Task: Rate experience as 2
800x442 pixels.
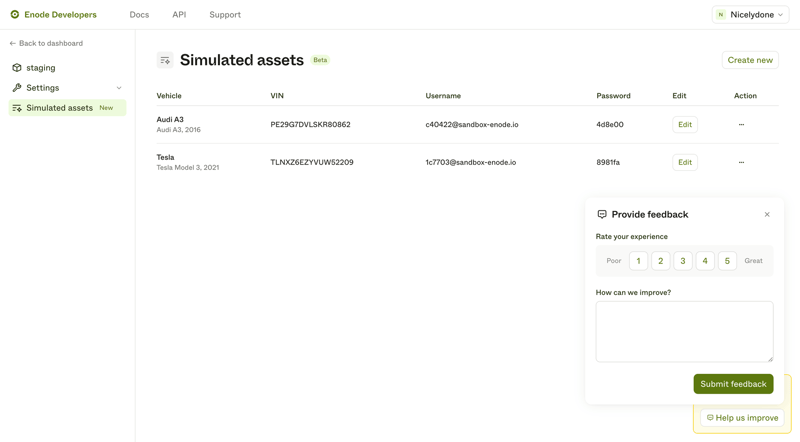Action: [x=661, y=261]
